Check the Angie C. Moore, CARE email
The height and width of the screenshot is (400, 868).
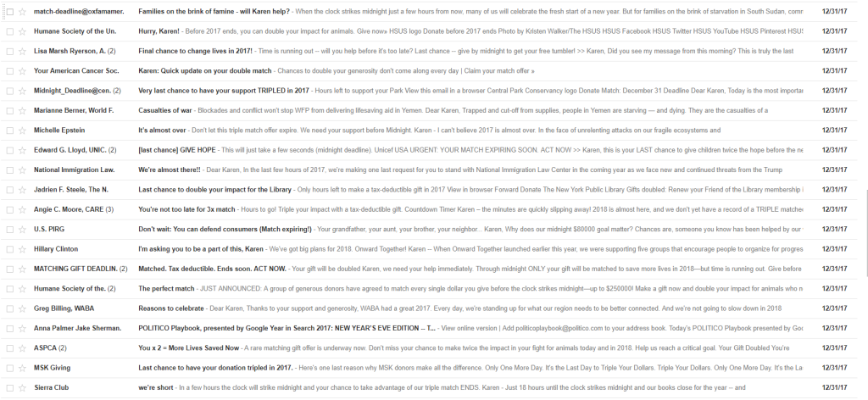coord(9,208)
